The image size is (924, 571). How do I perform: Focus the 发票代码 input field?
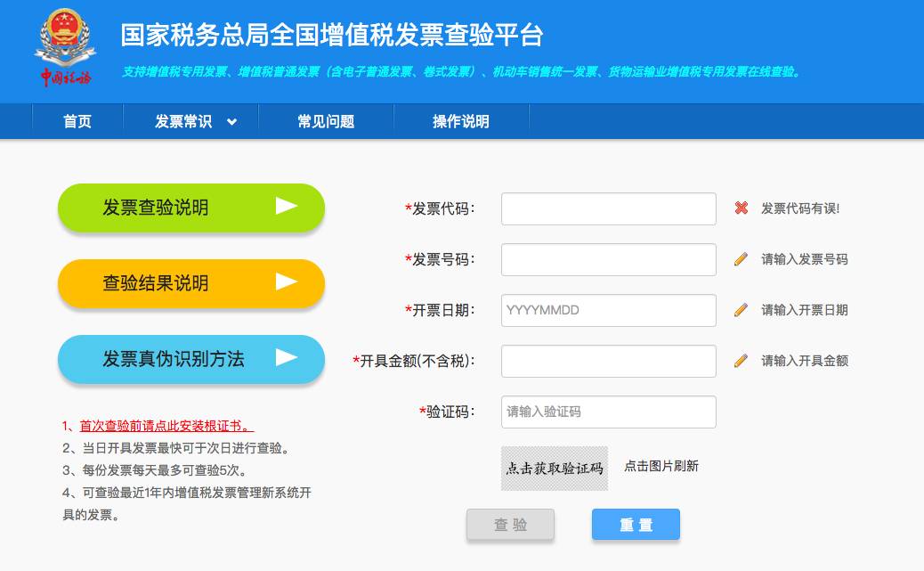tap(609, 208)
